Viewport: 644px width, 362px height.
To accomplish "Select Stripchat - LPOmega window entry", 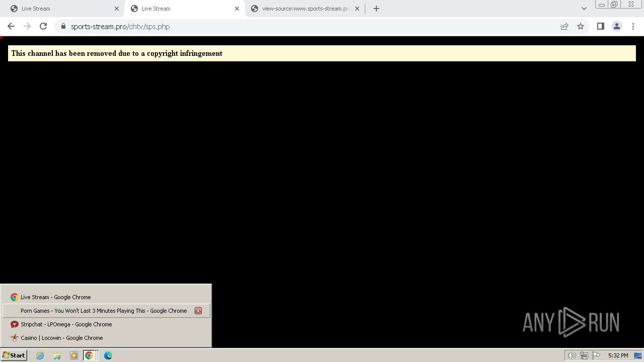I will (x=106, y=324).
